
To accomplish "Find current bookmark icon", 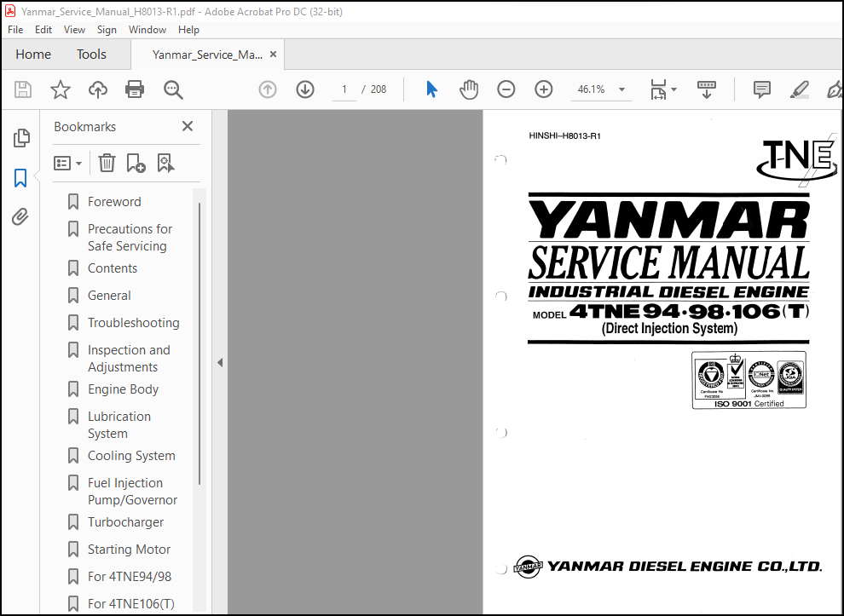I will click(165, 163).
